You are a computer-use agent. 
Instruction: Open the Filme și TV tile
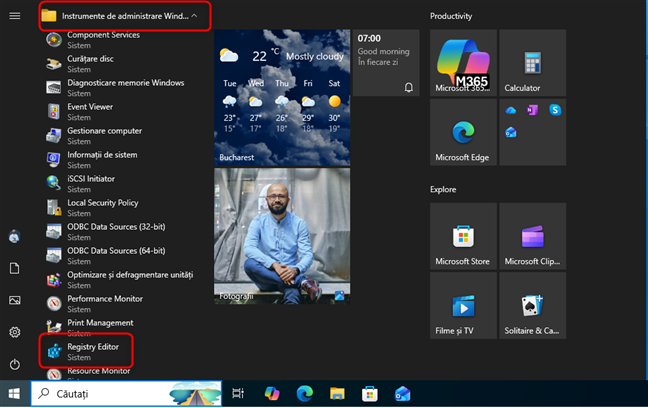coord(463,306)
